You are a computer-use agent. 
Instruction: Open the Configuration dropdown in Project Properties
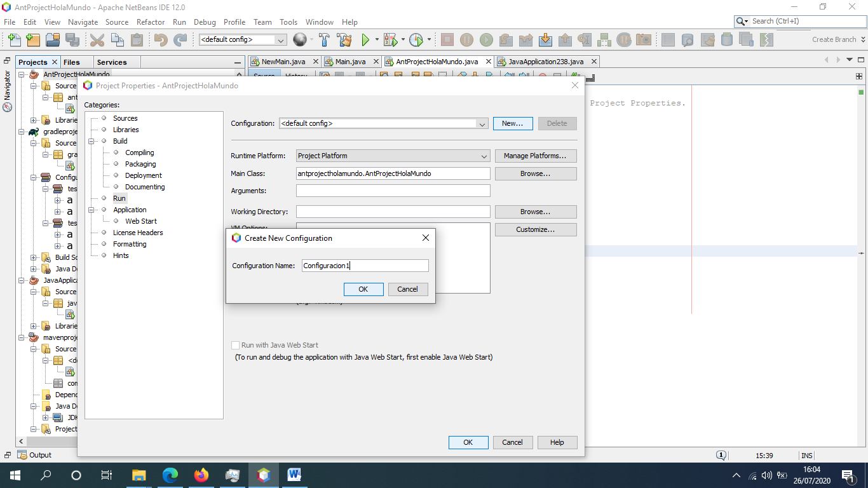click(482, 123)
